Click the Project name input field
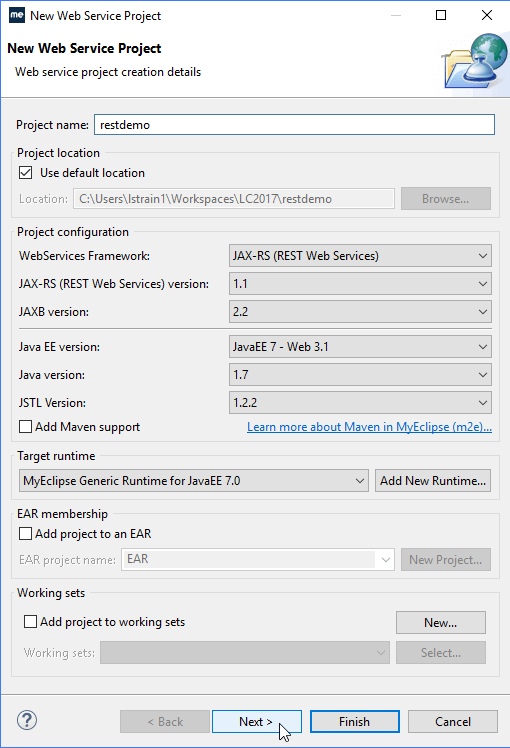The width and height of the screenshot is (510, 748). [294, 125]
